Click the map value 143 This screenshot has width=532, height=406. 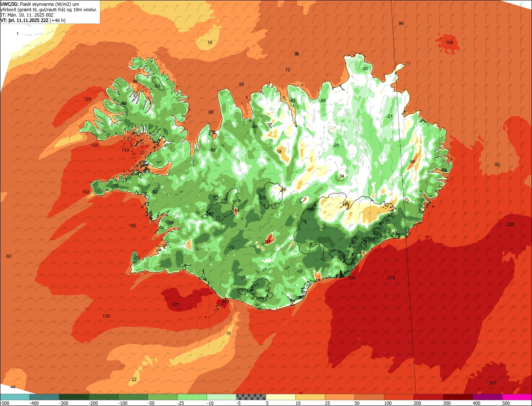click(x=126, y=150)
